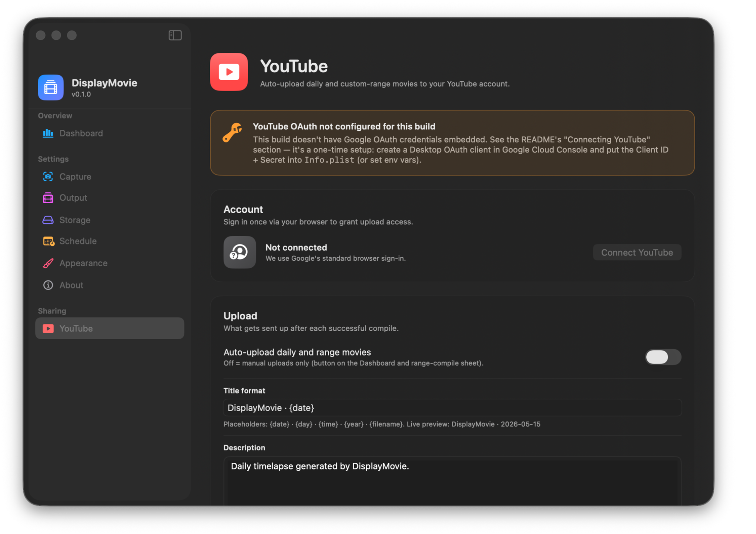Click the YouTube sidebar play icon

tap(48, 329)
